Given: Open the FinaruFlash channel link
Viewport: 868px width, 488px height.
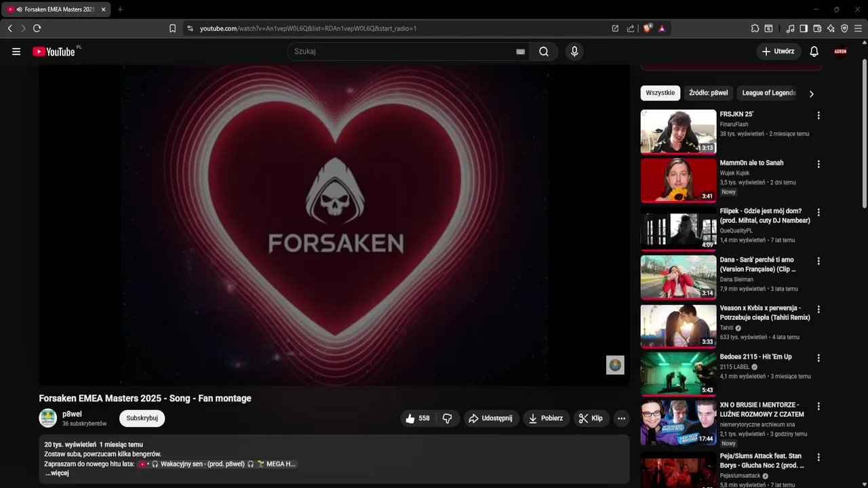Looking at the screenshot, I should (x=734, y=124).
